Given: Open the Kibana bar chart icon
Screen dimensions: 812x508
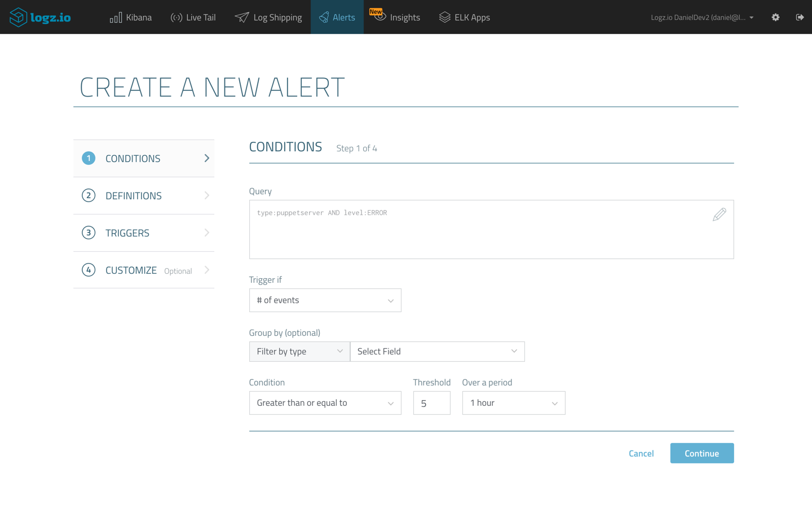Looking at the screenshot, I should coord(116,17).
